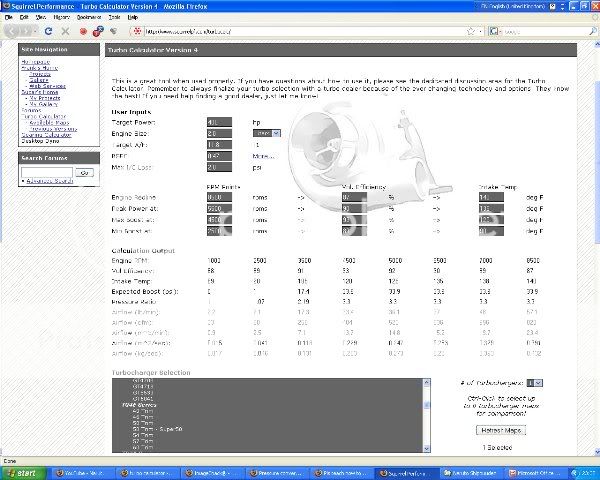The width and height of the screenshot is (600, 480).
Task: Focus the Search Forums text box
Action: (47, 173)
